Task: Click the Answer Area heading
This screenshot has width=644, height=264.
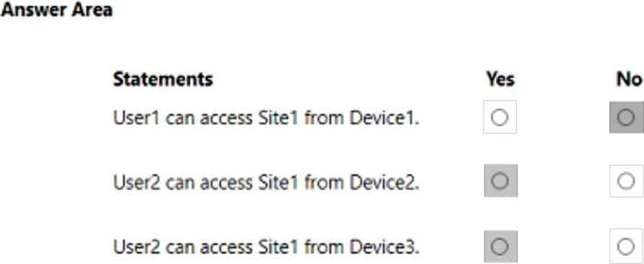Action: click(56, 10)
